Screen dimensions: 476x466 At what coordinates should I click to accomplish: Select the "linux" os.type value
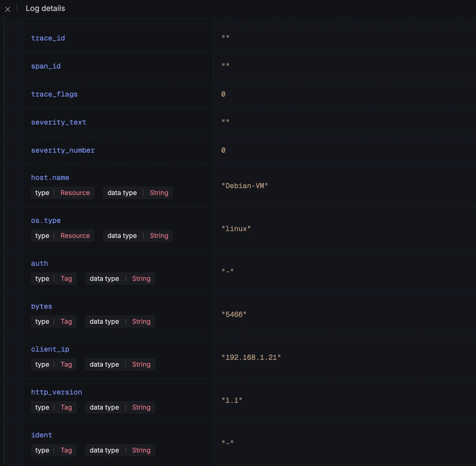pyautogui.click(x=236, y=229)
